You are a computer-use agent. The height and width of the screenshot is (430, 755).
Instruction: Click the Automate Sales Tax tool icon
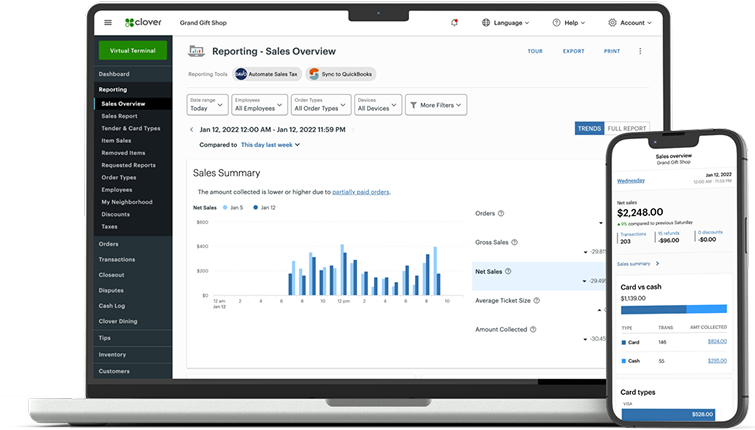tap(241, 74)
